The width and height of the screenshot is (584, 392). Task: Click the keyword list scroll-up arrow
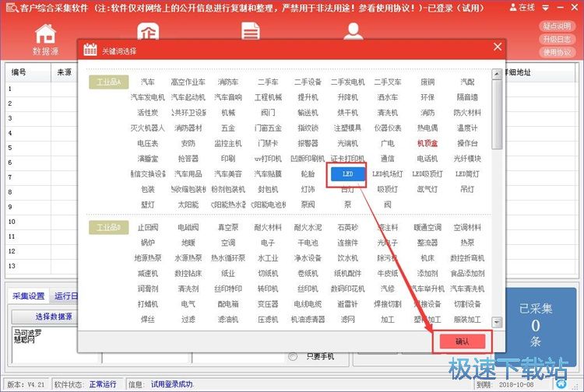click(x=497, y=74)
